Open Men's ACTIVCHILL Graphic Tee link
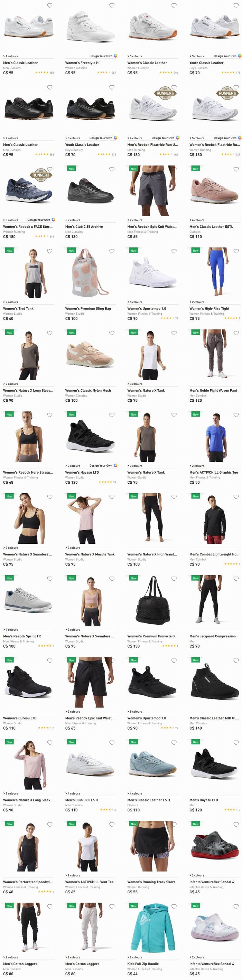 [213, 472]
